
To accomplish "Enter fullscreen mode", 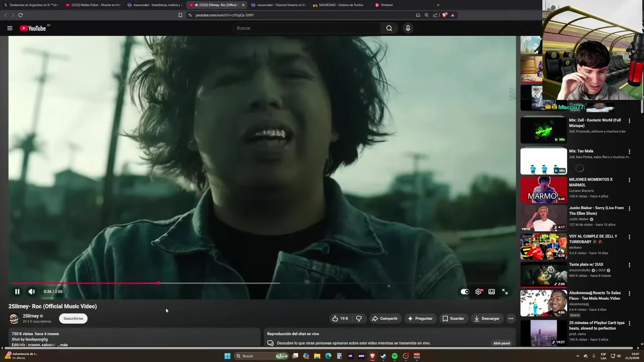I will [x=505, y=292].
